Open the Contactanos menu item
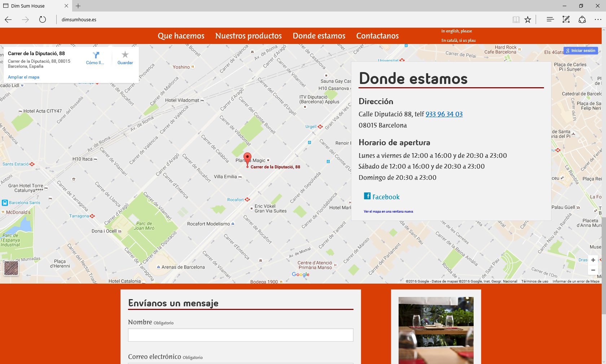 tap(378, 36)
